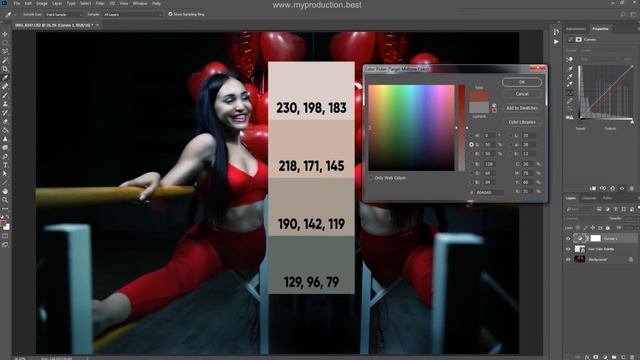Open the Sample Size dropdown
The width and height of the screenshot is (640, 360).
click(x=63, y=14)
